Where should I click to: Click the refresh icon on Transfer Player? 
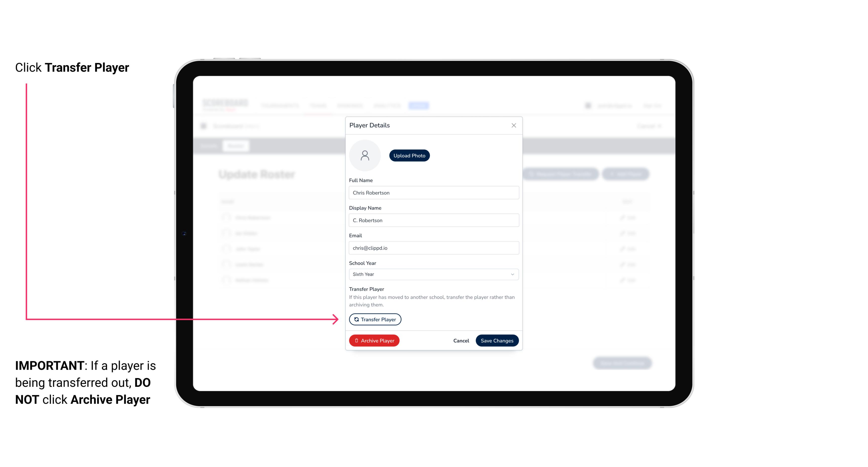[x=355, y=319]
